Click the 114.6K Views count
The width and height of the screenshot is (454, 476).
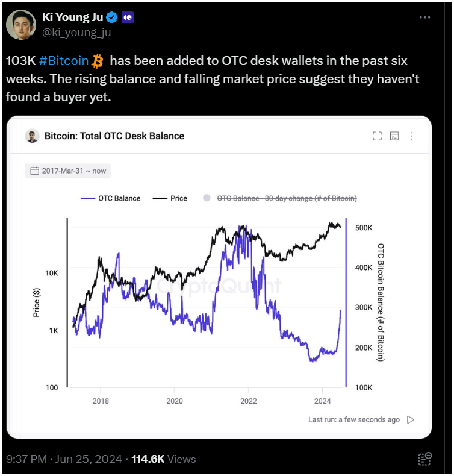click(x=163, y=459)
